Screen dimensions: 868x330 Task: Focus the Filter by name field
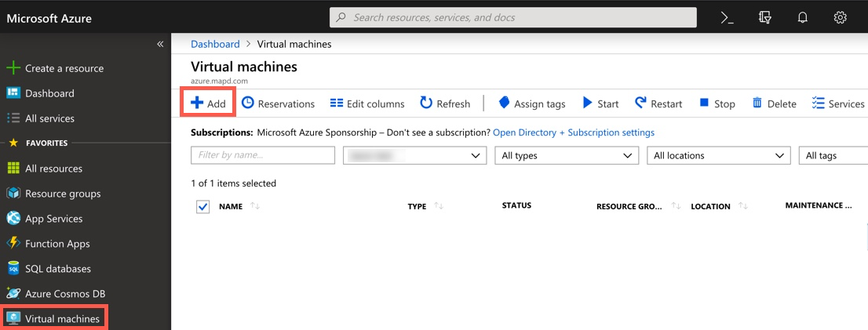pos(263,155)
